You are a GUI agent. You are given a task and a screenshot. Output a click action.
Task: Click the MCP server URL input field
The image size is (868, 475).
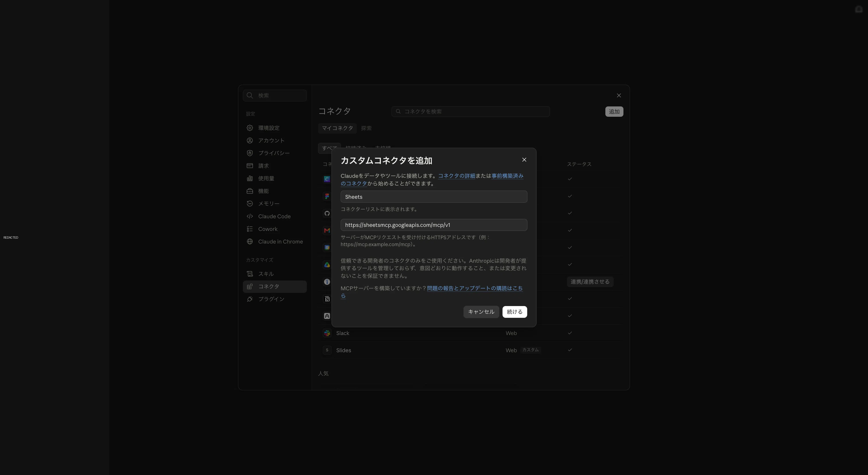(434, 225)
